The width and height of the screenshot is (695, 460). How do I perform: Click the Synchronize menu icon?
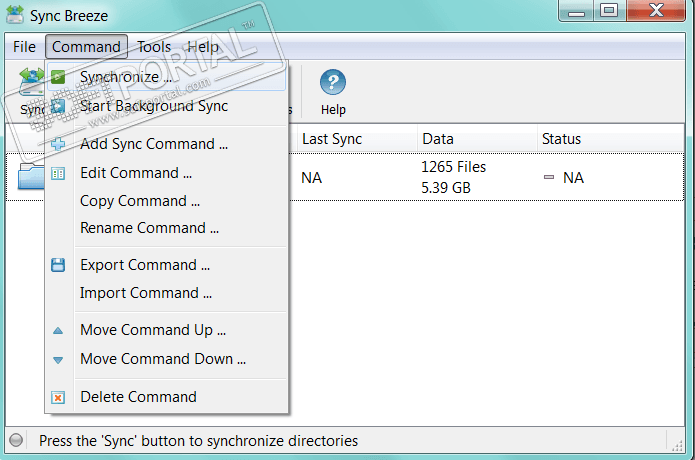pyautogui.click(x=59, y=77)
